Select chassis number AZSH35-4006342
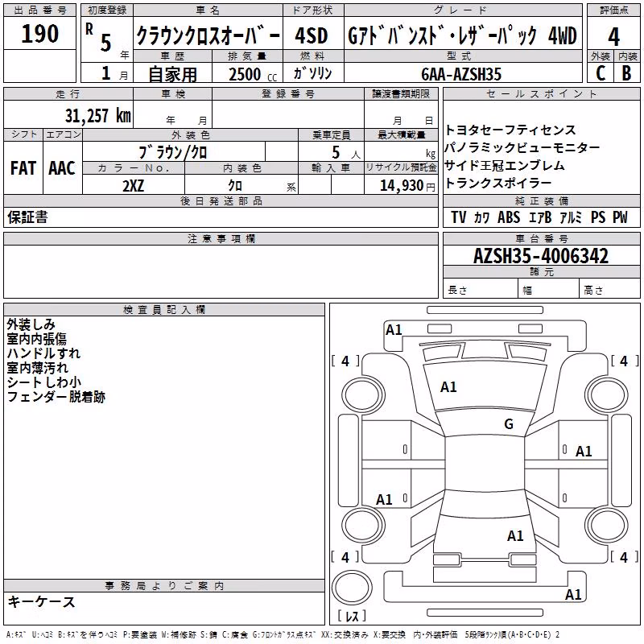Screen dimensions: 644x644 541,256
